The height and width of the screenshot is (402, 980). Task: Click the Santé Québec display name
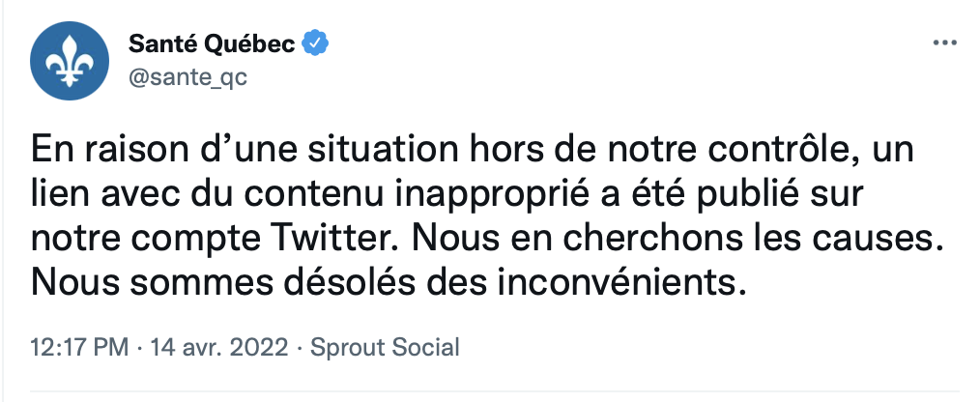click(213, 44)
